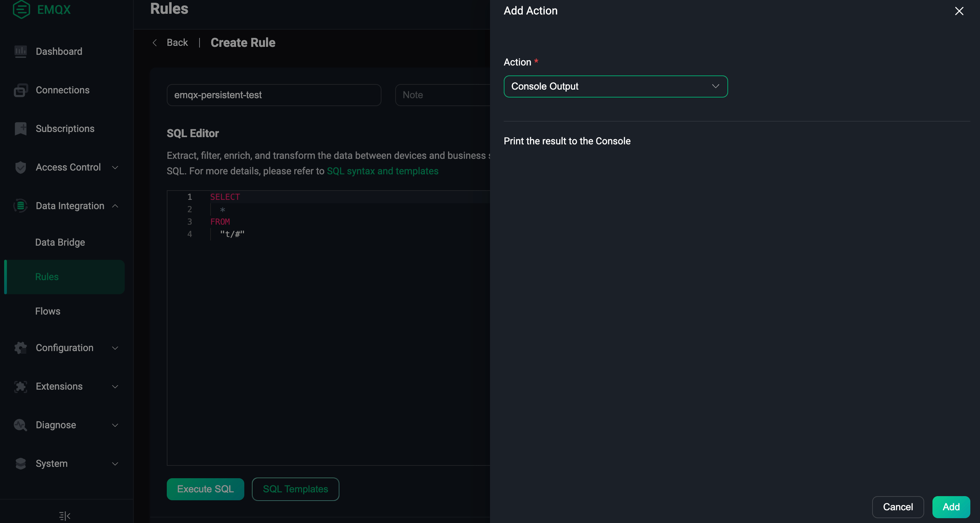
Task: Click the Dashboard chart icon
Action: click(21, 51)
